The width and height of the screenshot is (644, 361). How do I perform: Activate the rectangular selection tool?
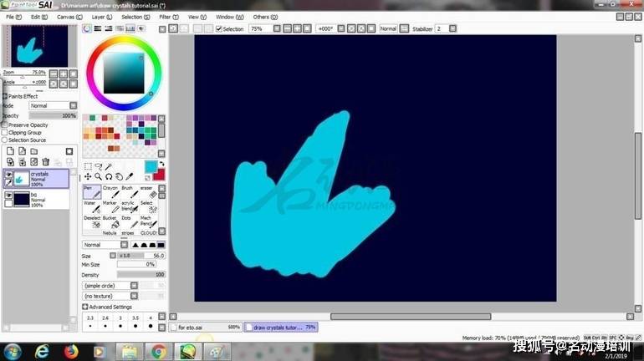tap(88, 166)
